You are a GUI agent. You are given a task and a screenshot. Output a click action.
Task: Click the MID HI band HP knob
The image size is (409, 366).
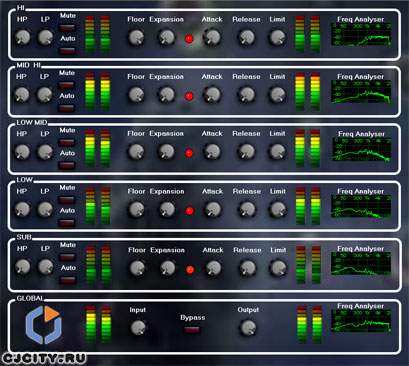pyautogui.click(x=22, y=95)
